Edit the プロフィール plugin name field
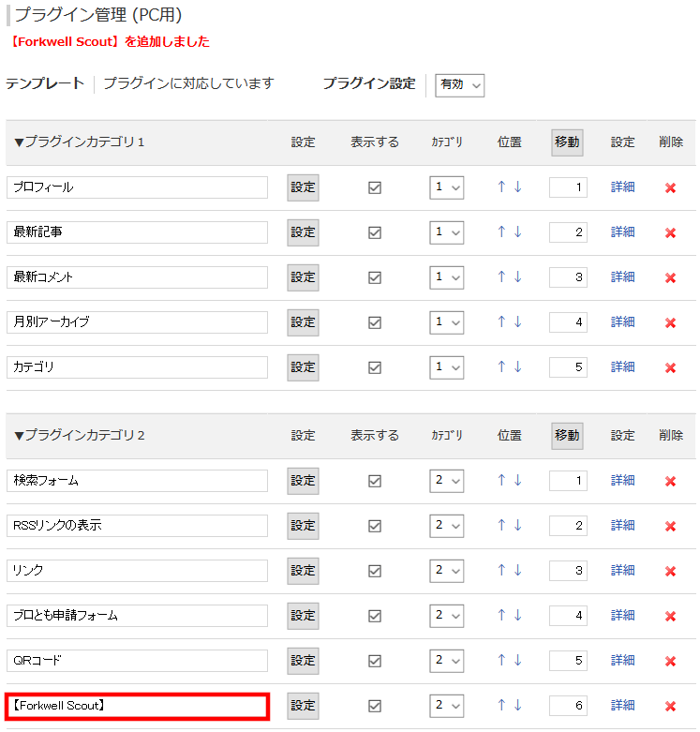Screen dimensions: 700x732 137,187
